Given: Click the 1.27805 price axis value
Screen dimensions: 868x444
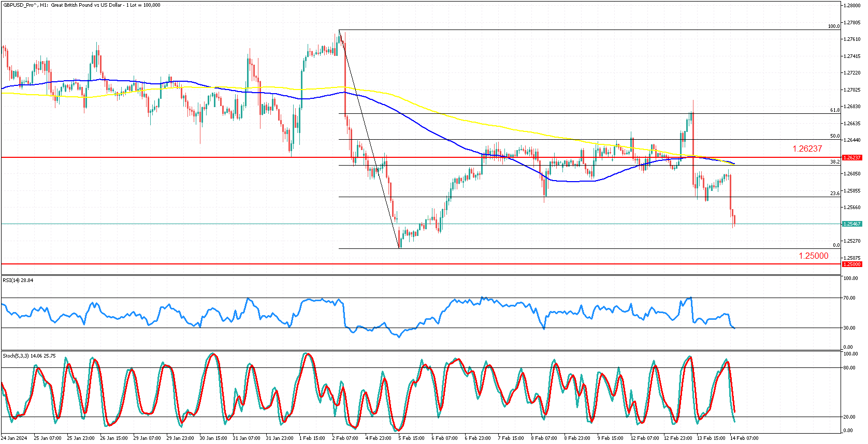Looking at the screenshot, I should point(852,22).
